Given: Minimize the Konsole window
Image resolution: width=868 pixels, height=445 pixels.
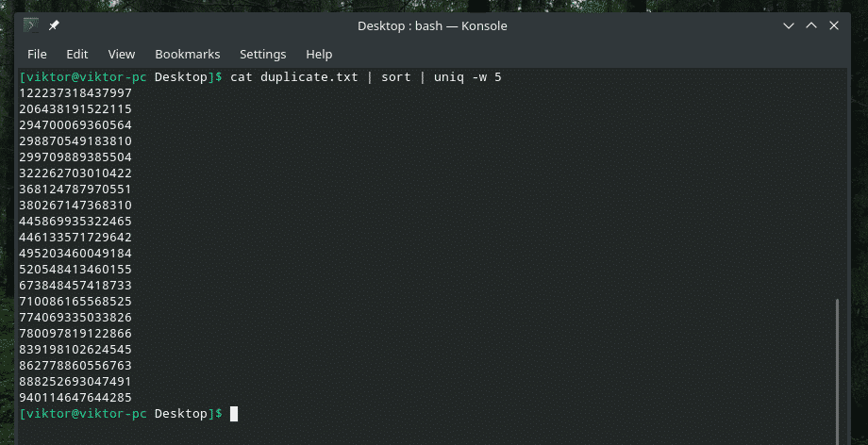Looking at the screenshot, I should pos(790,26).
